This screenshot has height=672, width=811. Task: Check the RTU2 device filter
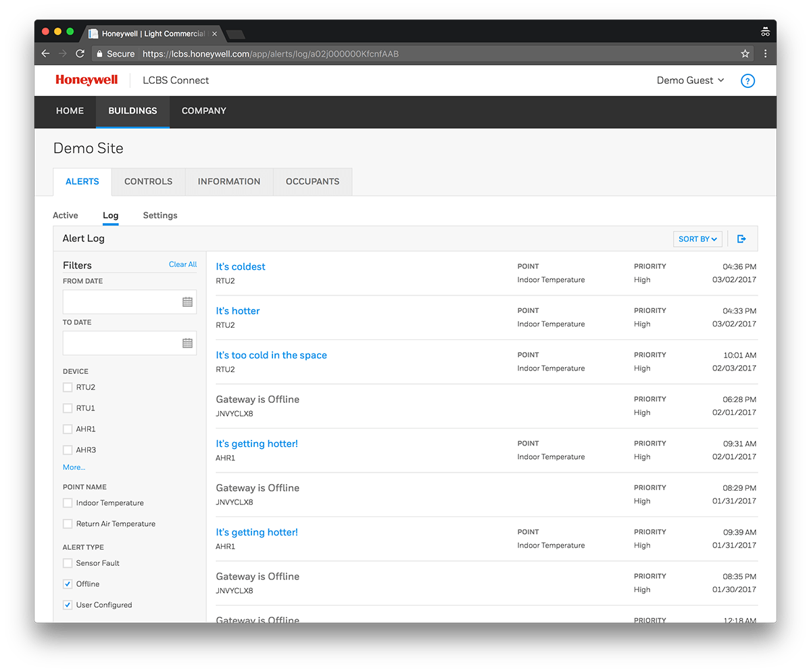[x=68, y=387]
